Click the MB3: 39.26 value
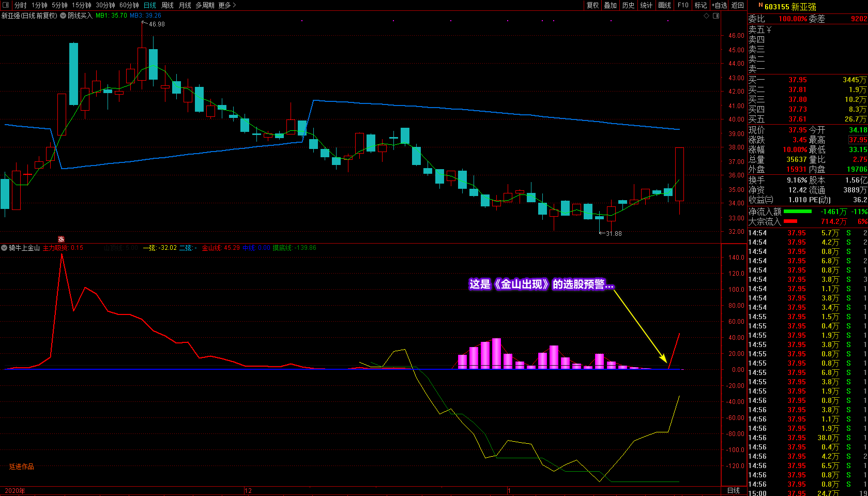868x496 pixels. pyautogui.click(x=145, y=16)
